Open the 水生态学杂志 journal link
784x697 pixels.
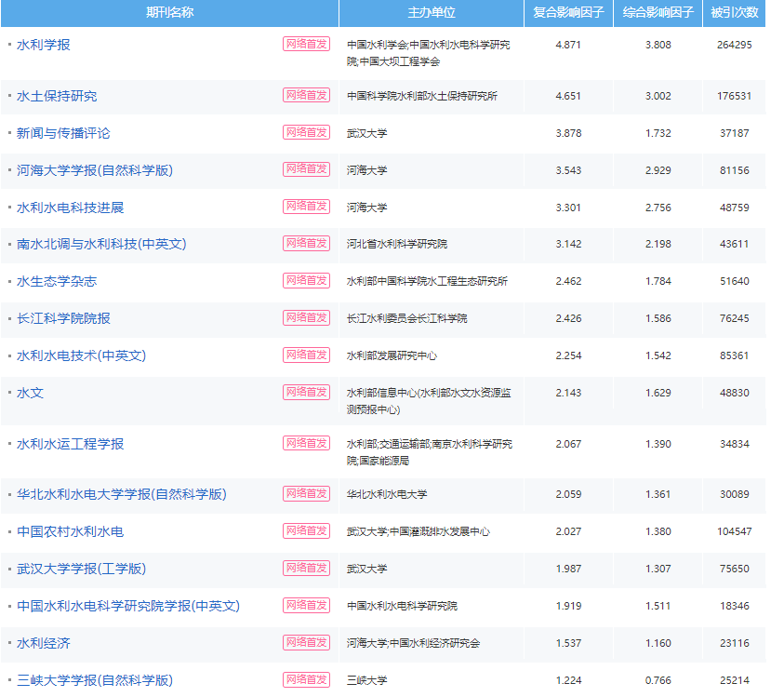57,281
